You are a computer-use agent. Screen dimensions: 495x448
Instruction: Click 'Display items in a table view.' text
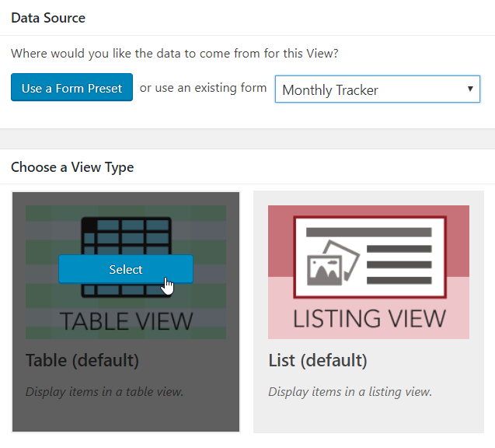pos(104,392)
